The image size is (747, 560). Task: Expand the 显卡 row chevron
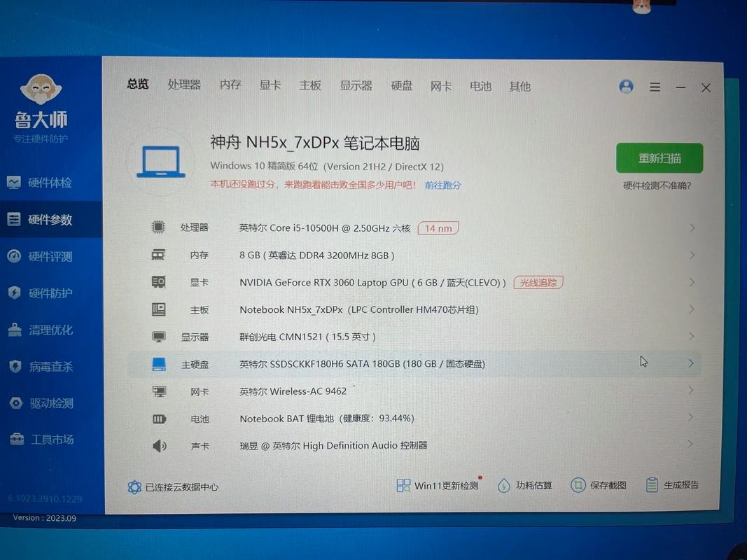[692, 282]
